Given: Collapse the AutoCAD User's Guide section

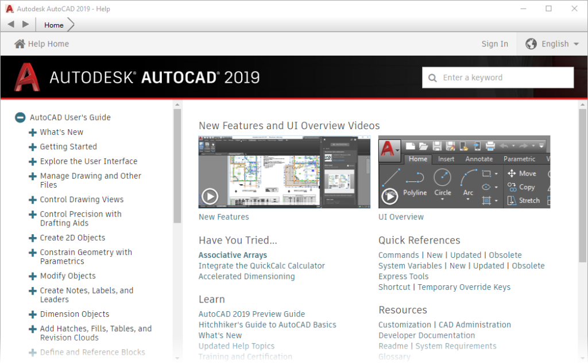Looking at the screenshot, I should (20, 117).
